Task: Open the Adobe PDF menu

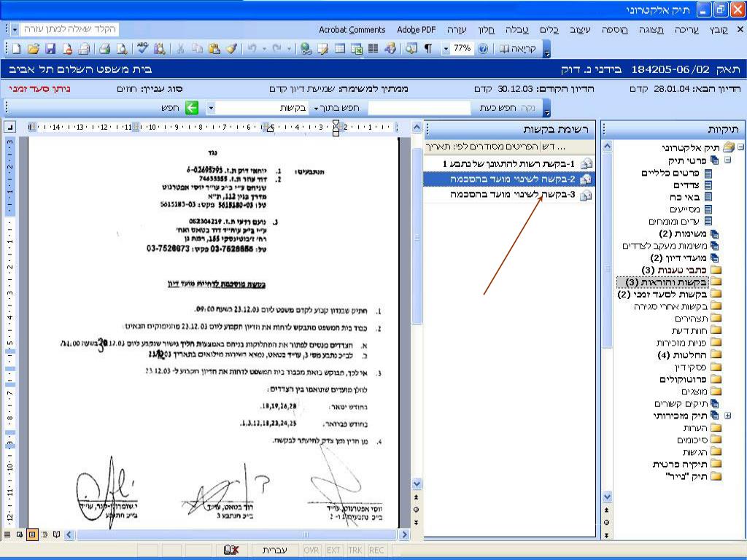Action: 417,29
